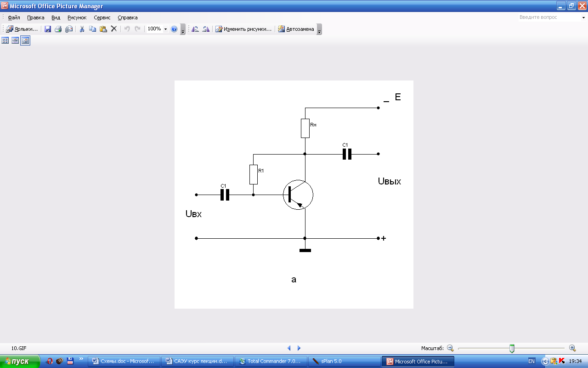The image size is (588, 368).
Task: Switch to single picture view
Action: (x=25, y=40)
